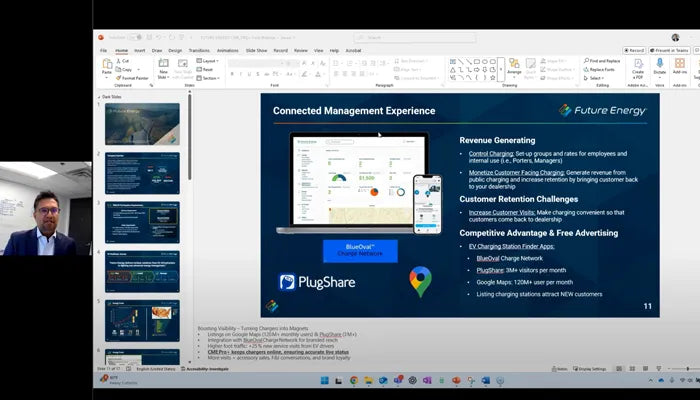Click Format Painter in the Clipboard group

tap(134, 77)
